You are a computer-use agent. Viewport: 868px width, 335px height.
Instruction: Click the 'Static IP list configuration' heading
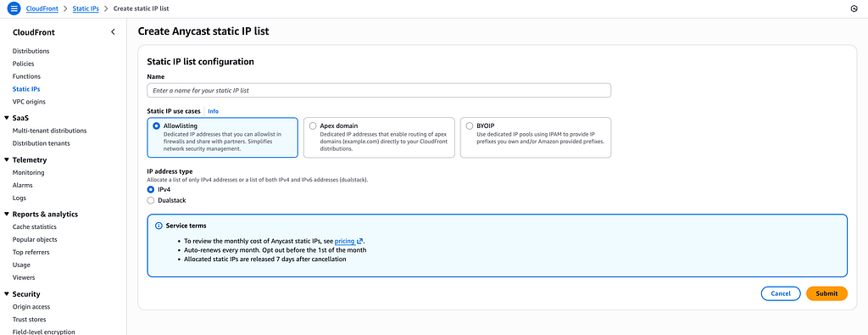point(200,62)
